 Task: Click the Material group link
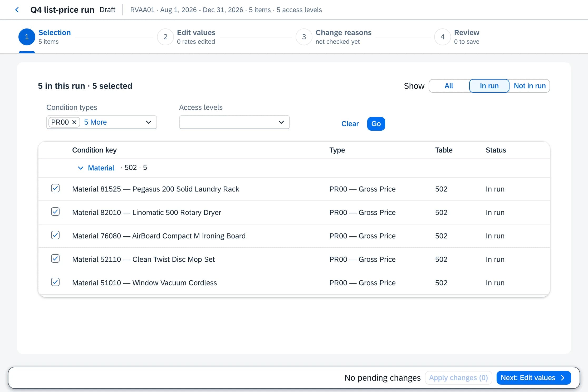click(x=101, y=168)
